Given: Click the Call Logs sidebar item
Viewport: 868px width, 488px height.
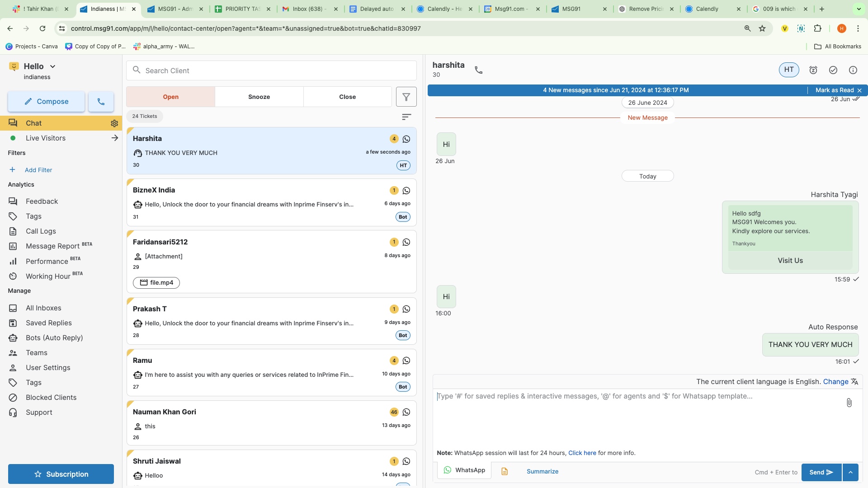Looking at the screenshot, I should 41,231.
